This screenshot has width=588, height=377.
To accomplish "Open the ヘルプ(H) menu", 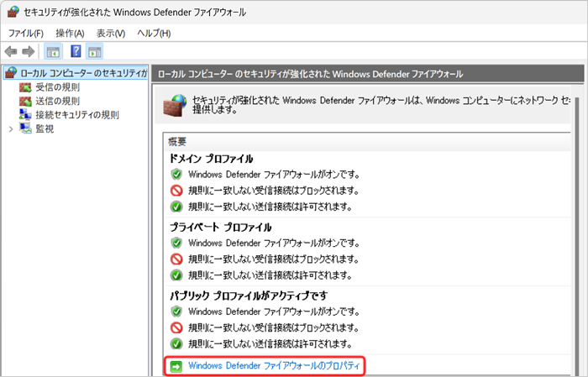I will (154, 33).
